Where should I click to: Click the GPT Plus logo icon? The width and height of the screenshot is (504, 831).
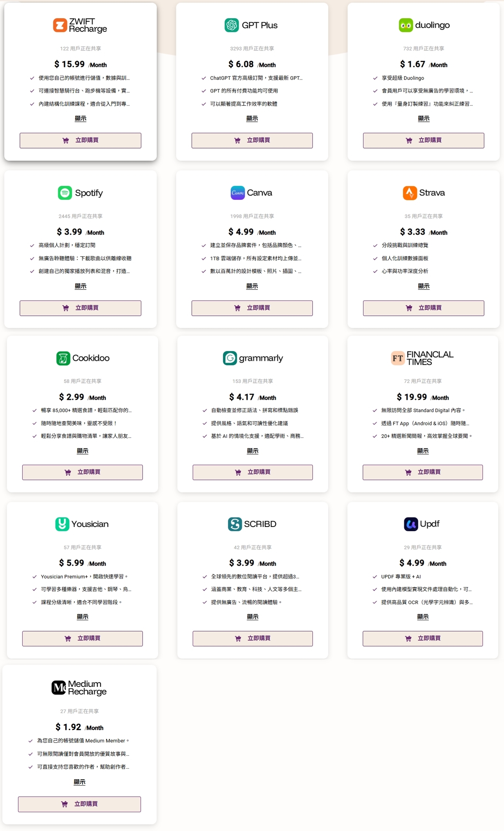coord(231,25)
